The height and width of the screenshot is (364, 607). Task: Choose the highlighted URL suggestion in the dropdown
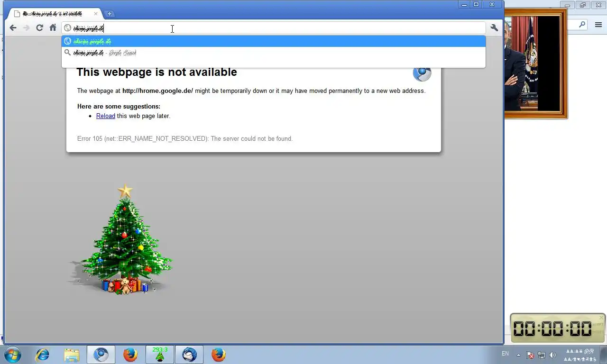[274, 41]
